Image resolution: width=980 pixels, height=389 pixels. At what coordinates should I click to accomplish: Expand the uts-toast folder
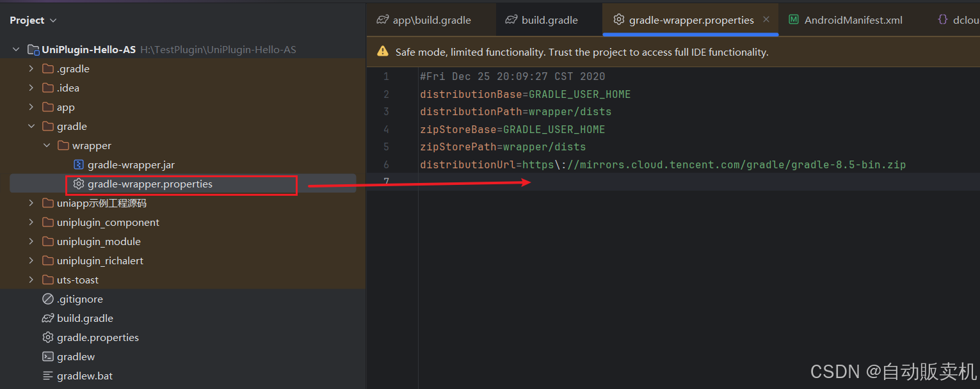(31, 280)
